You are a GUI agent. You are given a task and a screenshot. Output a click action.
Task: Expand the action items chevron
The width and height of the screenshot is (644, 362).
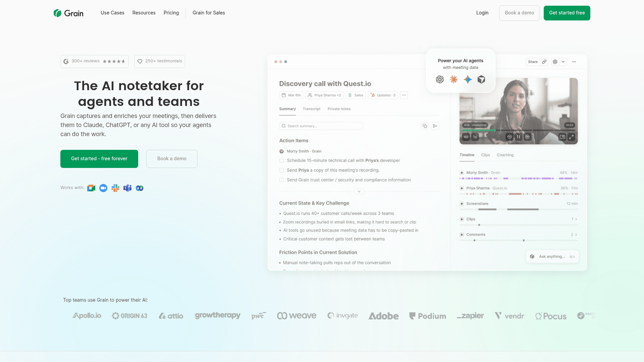click(x=359, y=192)
